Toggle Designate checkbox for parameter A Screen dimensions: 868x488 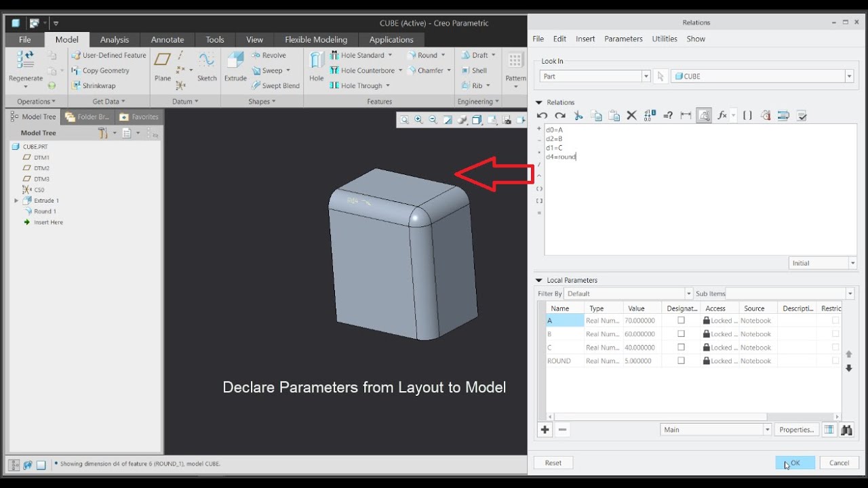click(681, 321)
